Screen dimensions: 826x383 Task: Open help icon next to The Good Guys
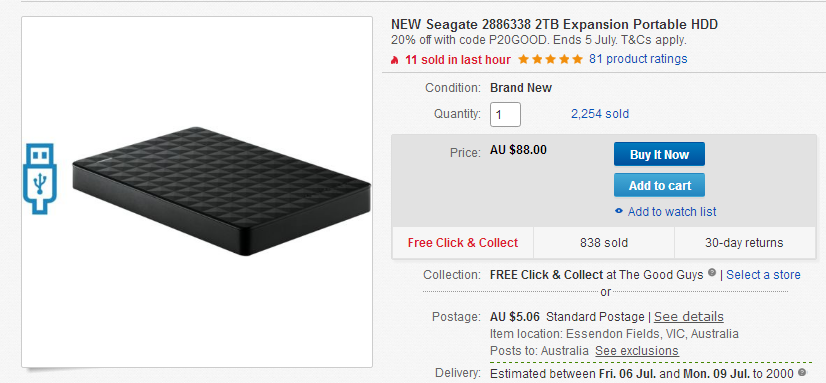click(x=712, y=273)
